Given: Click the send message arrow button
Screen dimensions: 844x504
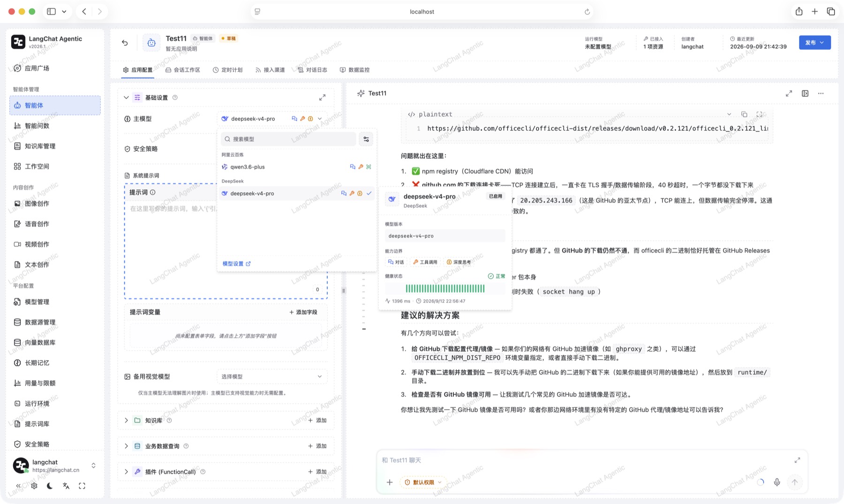Looking at the screenshot, I should tap(795, 482).
